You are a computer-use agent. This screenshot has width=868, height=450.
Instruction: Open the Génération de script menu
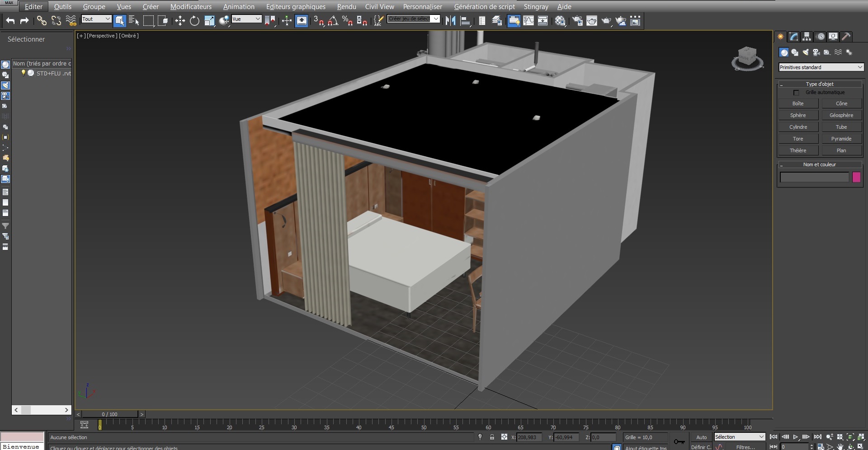pos(484,7)
